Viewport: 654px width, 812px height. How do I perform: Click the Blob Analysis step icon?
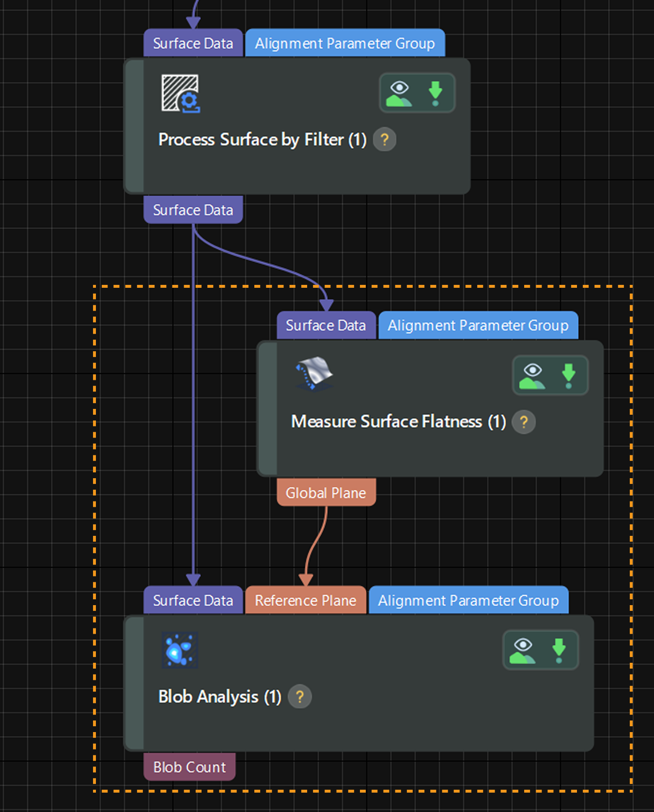tap(180, 650)
